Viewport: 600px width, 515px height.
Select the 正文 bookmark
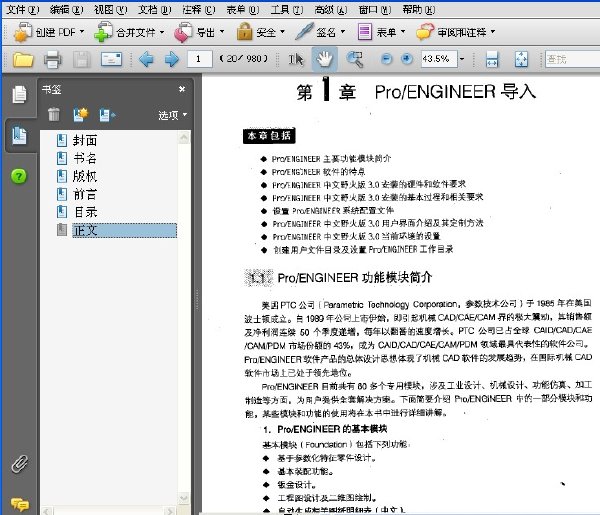tap(124, 230)
